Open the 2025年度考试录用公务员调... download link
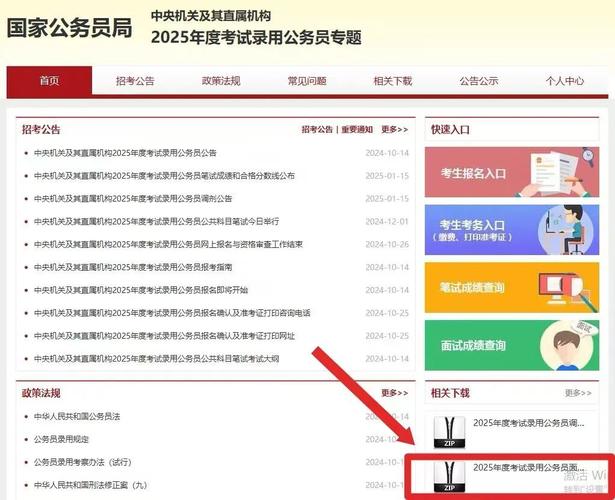Viewport: 615px width, 500px height. tap(529, 423)
